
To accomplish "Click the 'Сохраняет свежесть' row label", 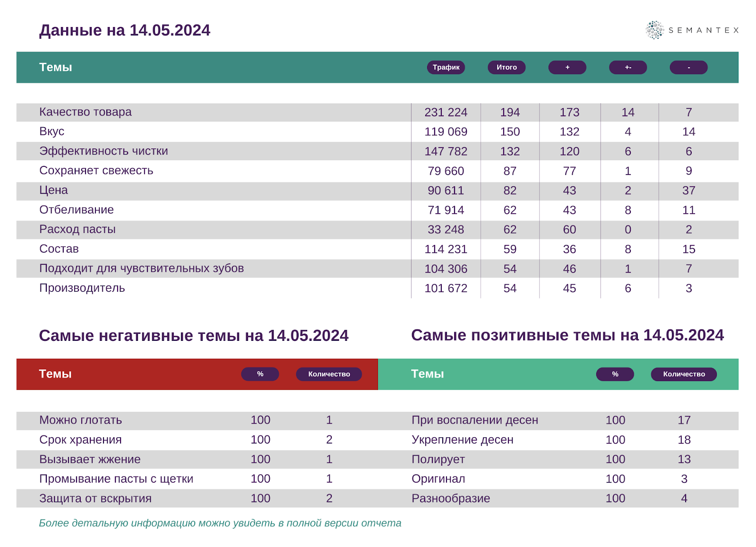I will click(x=96, y=171).
